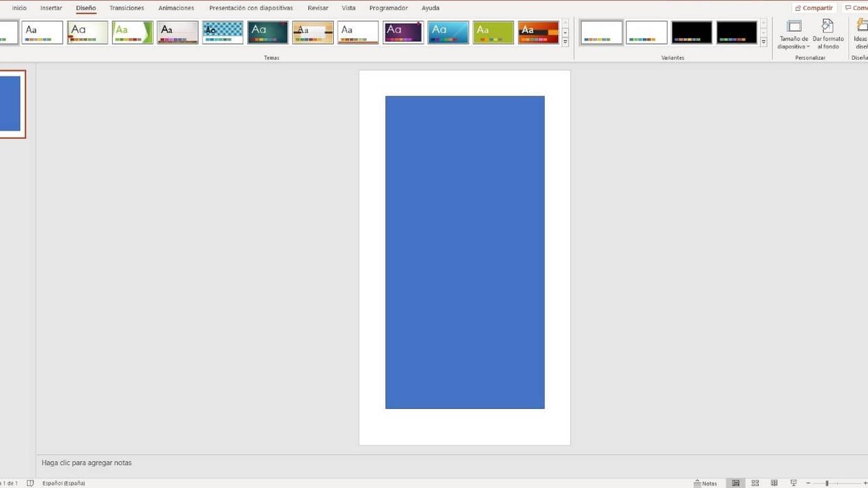Viewport: 868px width, 488px height.
Task: Toggle the Notas pane
Action: click(x=705, y=483)
